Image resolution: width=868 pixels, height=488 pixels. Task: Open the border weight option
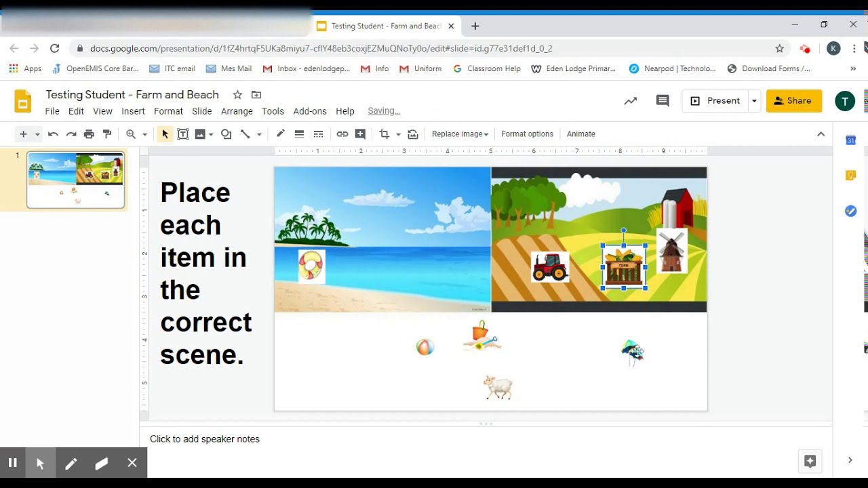point(299,134)
